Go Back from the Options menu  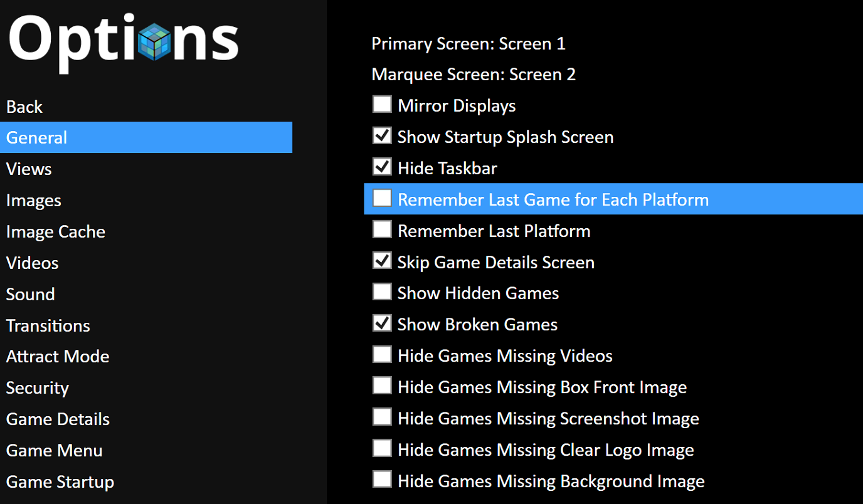[24, 107]
